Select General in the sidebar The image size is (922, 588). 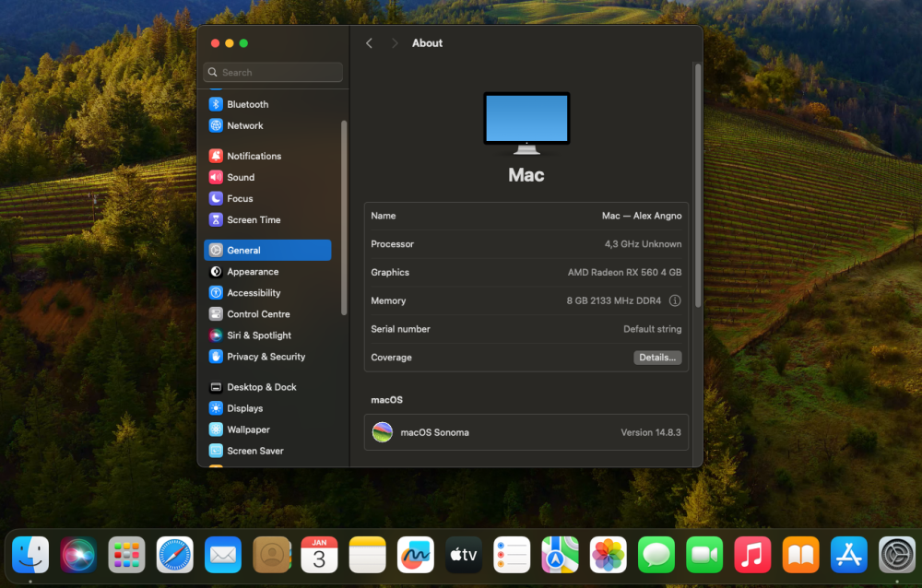click(x=267, y=250)
